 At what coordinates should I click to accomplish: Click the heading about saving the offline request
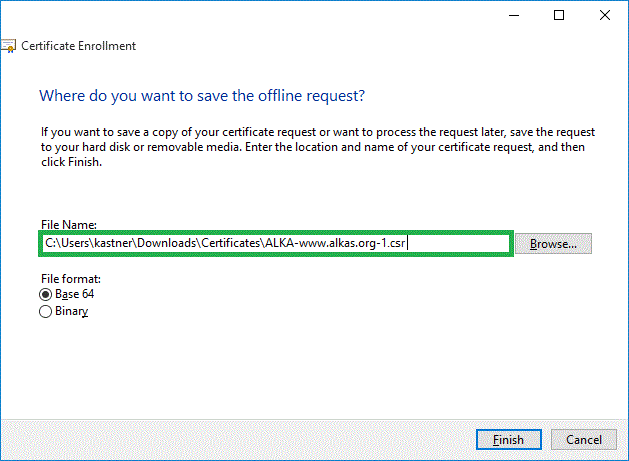(201, 96)
